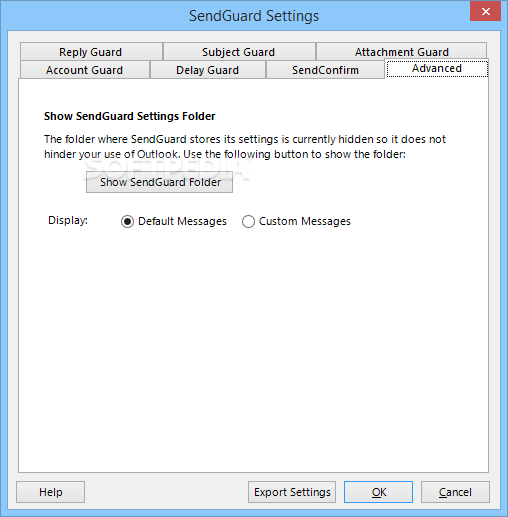Image resolution: width=508 pixels, height=517 pixels.
Task: Click the Export Settings button
Action: click(x=292, y=492)
